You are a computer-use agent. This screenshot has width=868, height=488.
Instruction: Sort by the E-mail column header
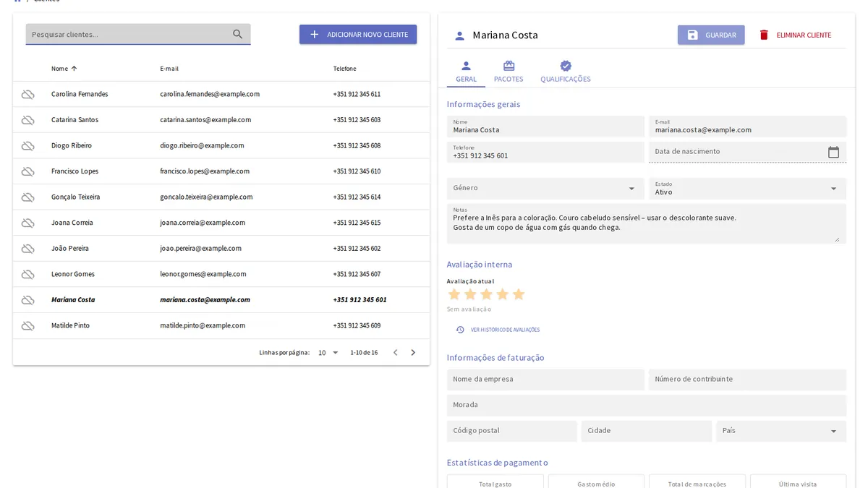click(169, 69)
